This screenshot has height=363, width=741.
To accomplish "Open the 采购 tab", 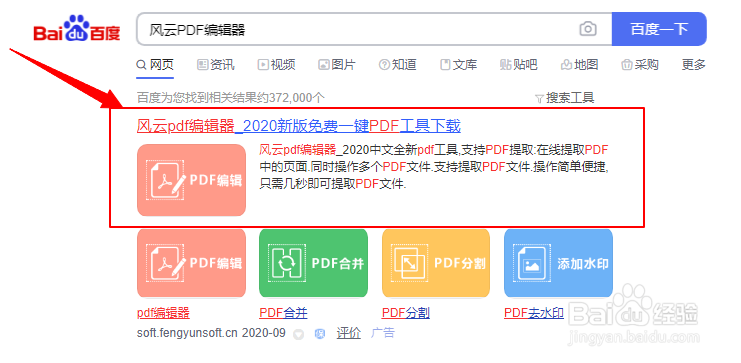I will tap(640, 65).
